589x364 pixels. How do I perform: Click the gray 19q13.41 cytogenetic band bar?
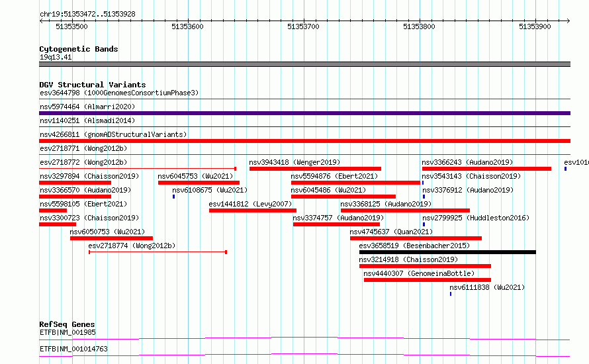(x=304, y=64)
